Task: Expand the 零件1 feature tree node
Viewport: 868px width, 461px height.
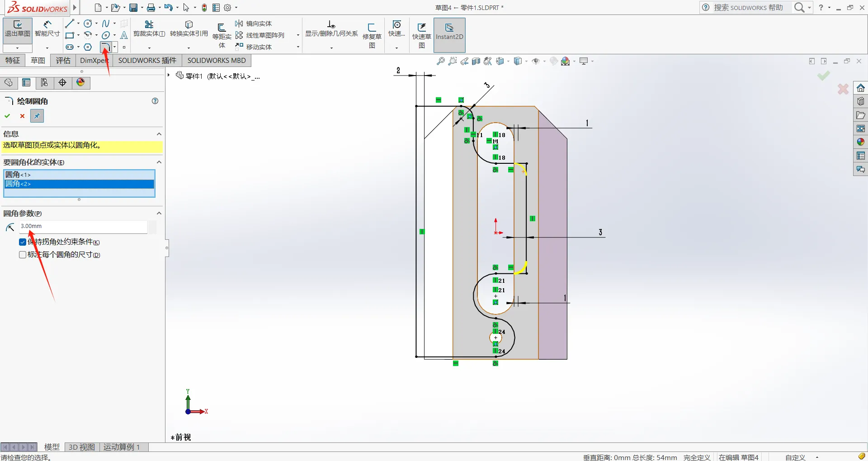Action: click(x=169, y=75)
